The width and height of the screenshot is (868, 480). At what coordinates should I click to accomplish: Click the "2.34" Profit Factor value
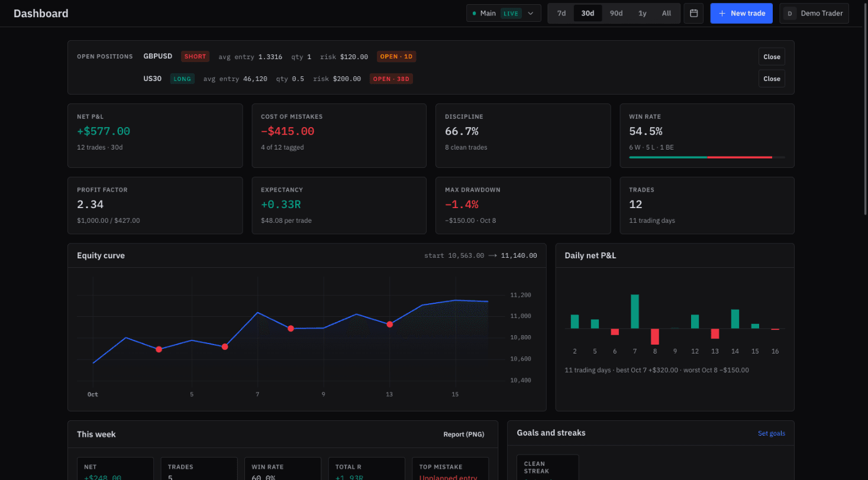(x=90, y=205)
